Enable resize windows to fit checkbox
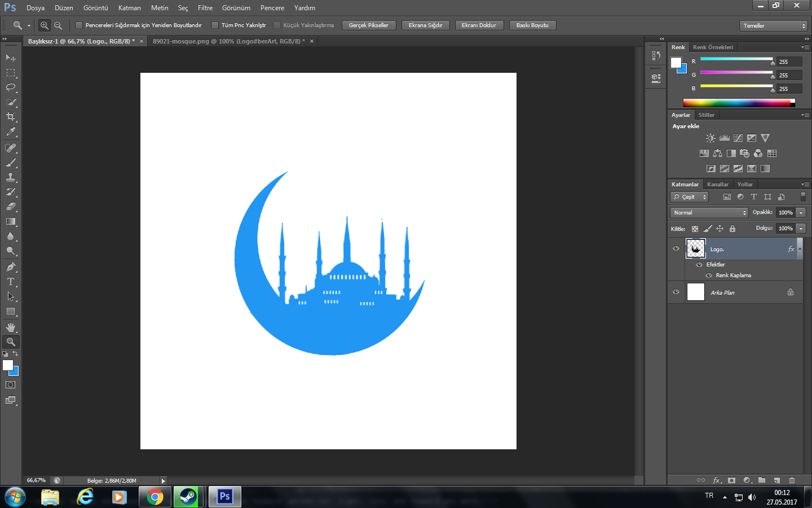The height and width of the screenshot is (508, 812). (x=79, y=25)
